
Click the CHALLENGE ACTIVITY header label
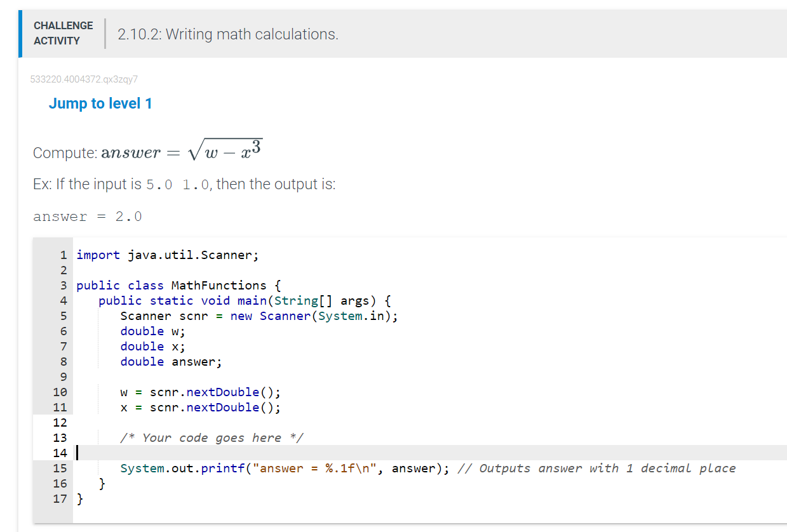pos(63,33)
